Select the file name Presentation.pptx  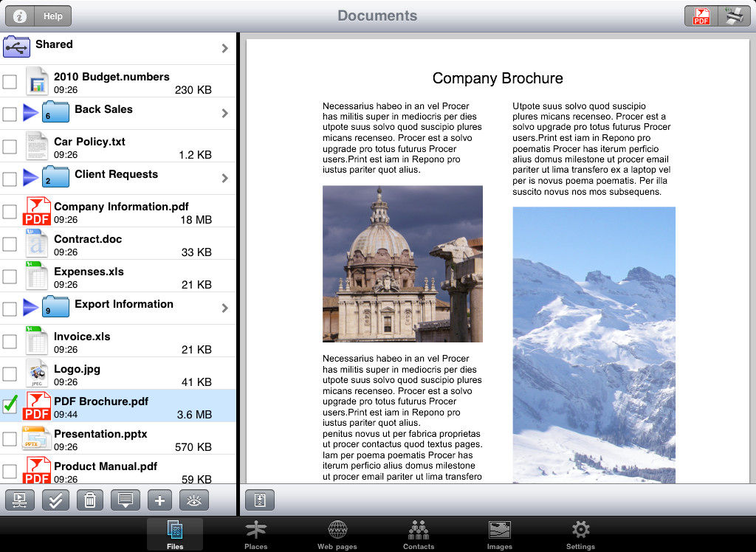tap(100, 434)
